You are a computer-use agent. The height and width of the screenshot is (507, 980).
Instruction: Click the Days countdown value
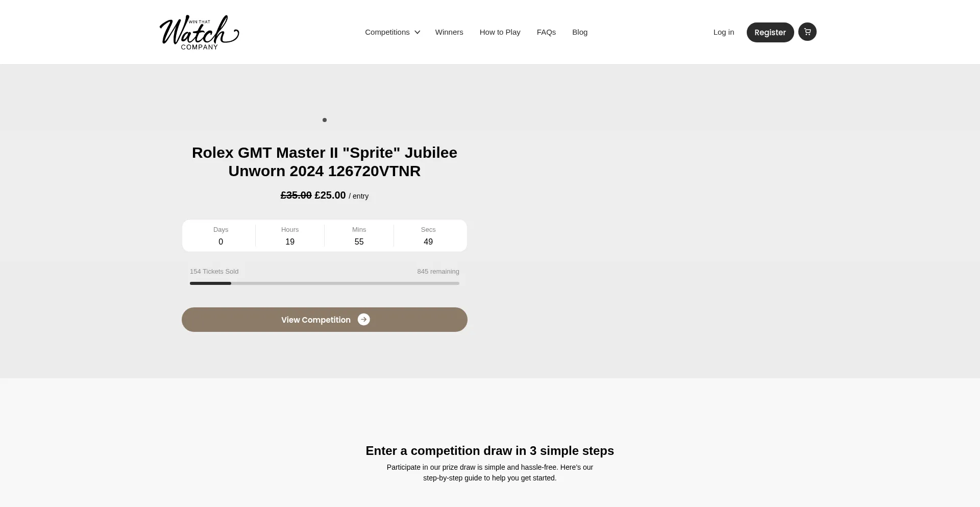(x=221, y=242)
